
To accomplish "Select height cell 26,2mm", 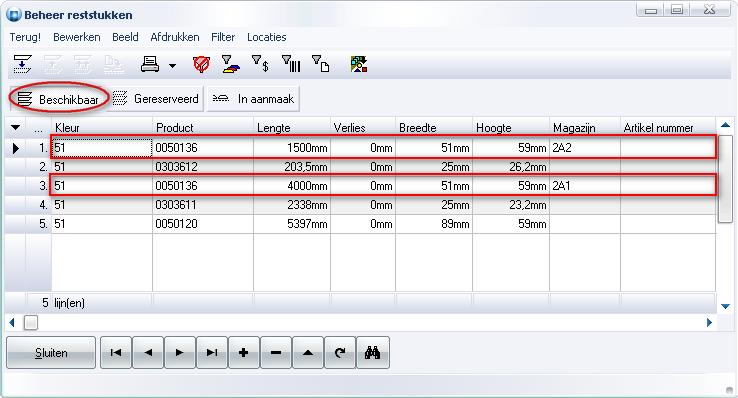I will 511,167.
